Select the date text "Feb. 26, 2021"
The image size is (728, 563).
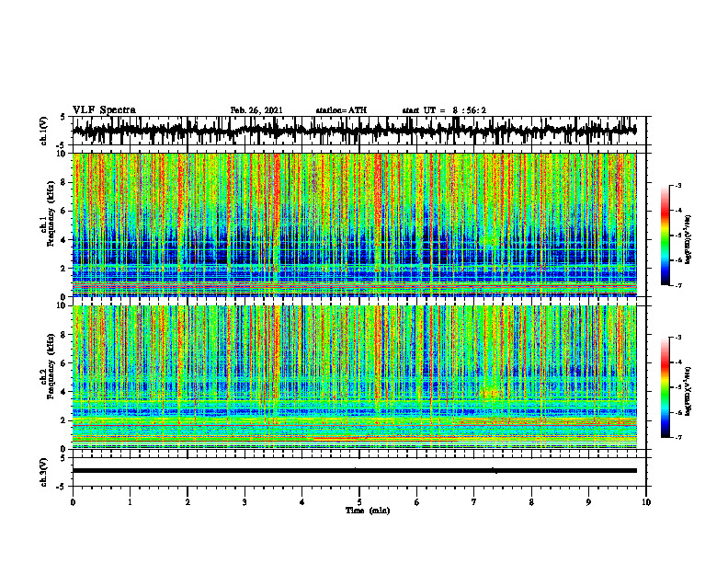[x=256, y=110]
